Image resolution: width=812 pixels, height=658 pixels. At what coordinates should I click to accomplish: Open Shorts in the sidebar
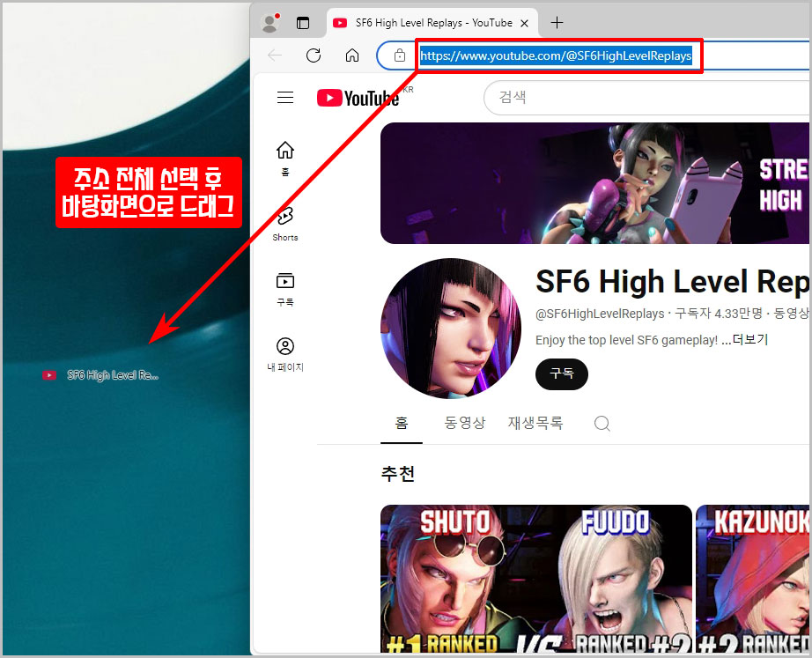tap(285, 224)
